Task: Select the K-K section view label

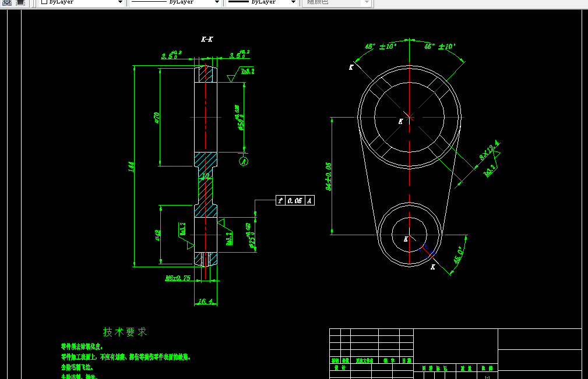Action: coord(207,40)
